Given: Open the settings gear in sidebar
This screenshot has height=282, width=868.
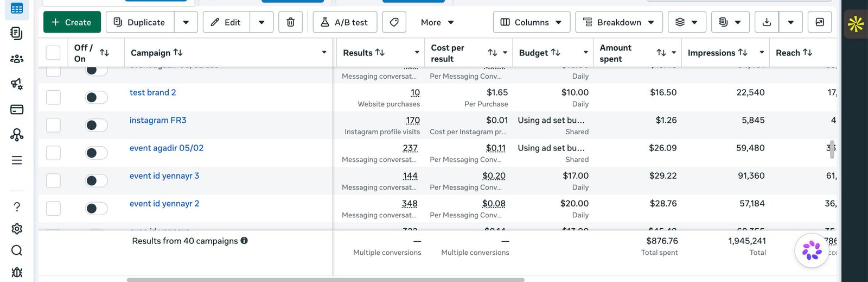Looking at the screenshot, I should pyautogui.click(x=17, y=229).
